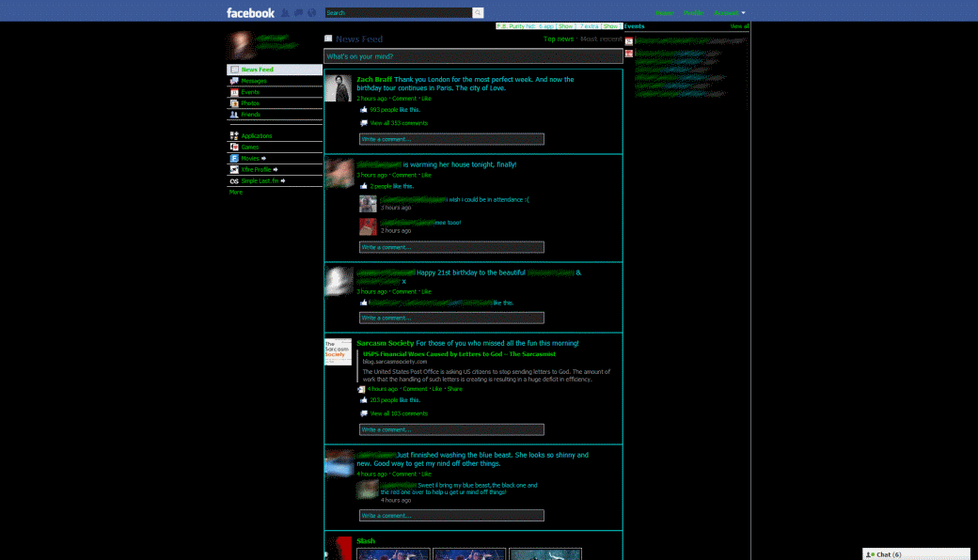View all 353 comments

pos(399,123)
